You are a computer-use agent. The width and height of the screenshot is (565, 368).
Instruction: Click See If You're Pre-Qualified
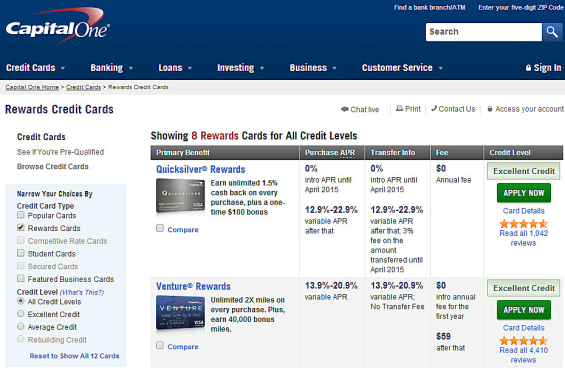tap(61, 152)
